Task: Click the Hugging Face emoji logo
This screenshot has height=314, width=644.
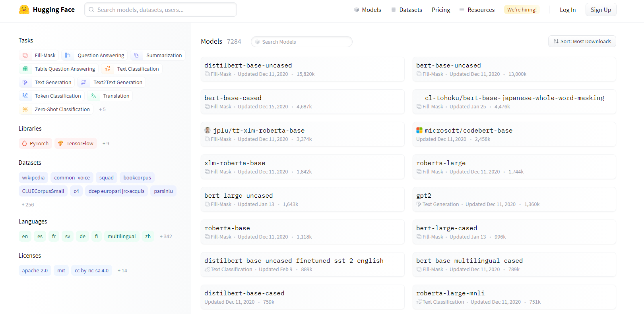Action: 24,10
